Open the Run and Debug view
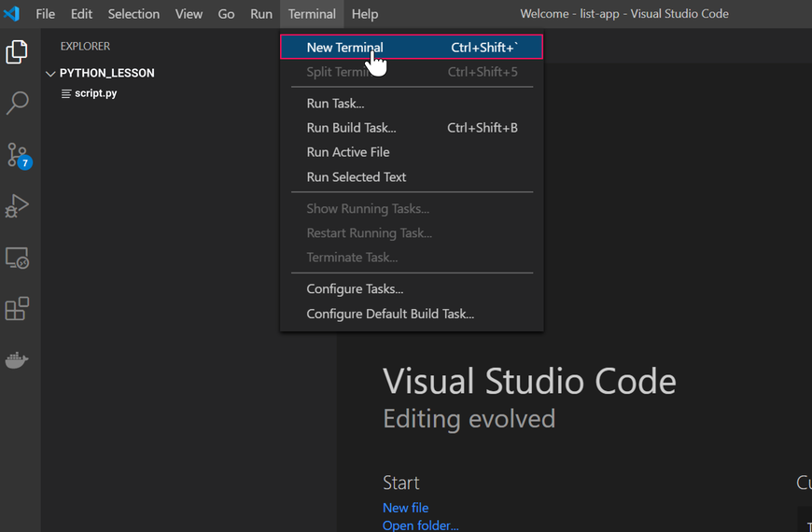The image size is (812, 532). tap(17, 205)
